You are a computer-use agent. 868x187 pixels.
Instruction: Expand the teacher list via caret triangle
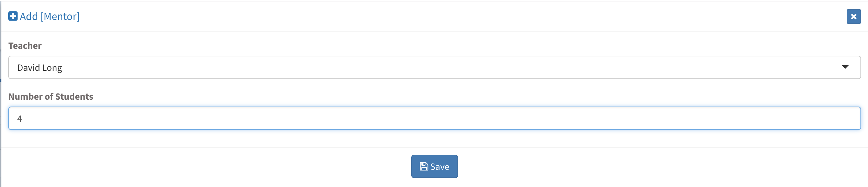tap(845, 67)
